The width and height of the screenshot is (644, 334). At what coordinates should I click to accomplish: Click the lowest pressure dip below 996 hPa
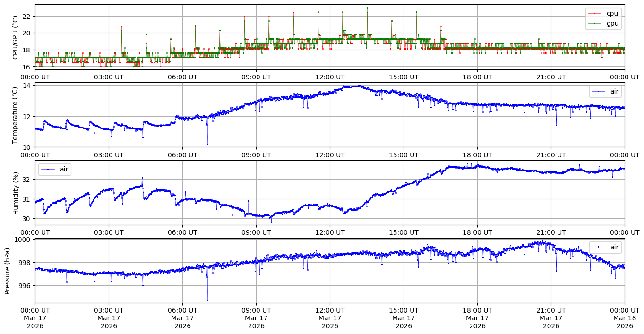(207, 300)
